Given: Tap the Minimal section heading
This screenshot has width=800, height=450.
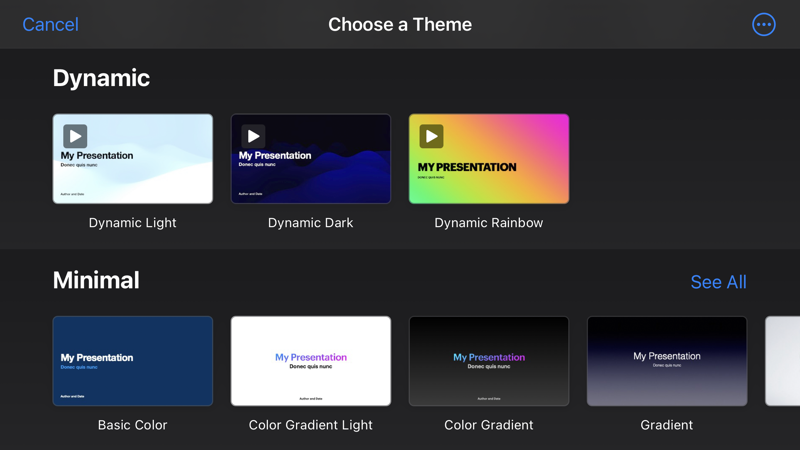Looking at the screenshot, I should (x=96, y=280).
